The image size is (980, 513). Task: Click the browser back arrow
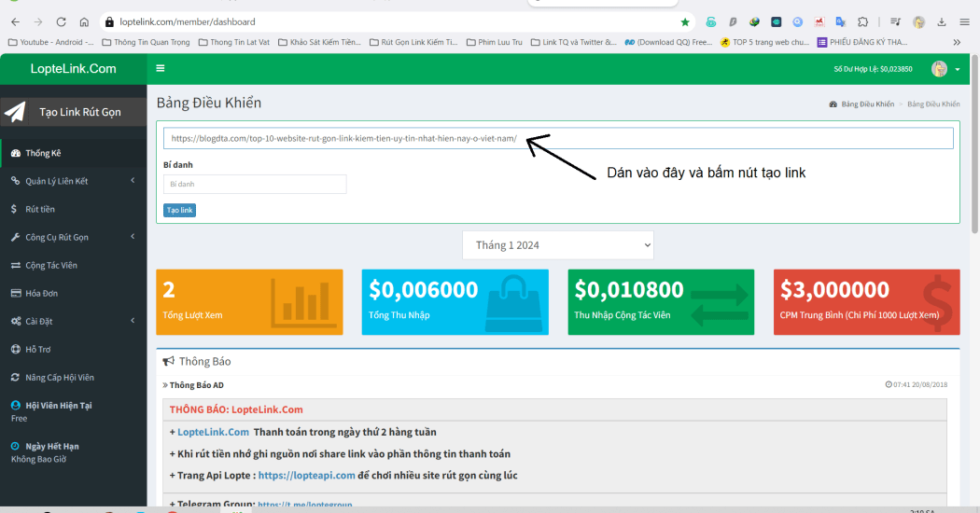15,21
